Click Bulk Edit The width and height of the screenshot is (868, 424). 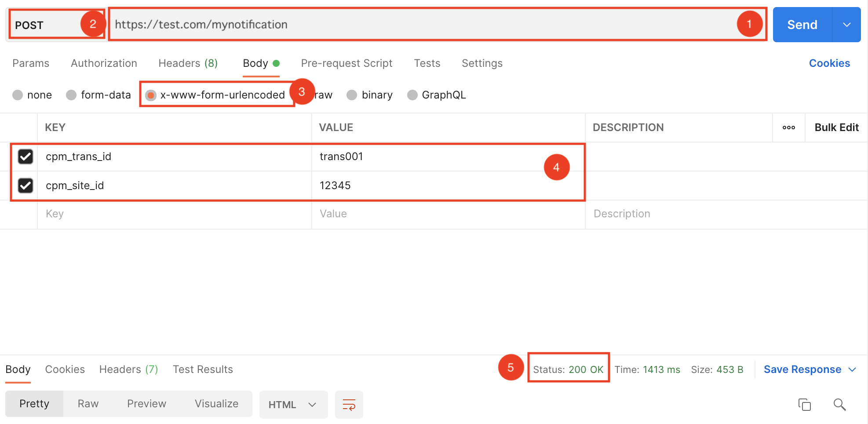836,128
